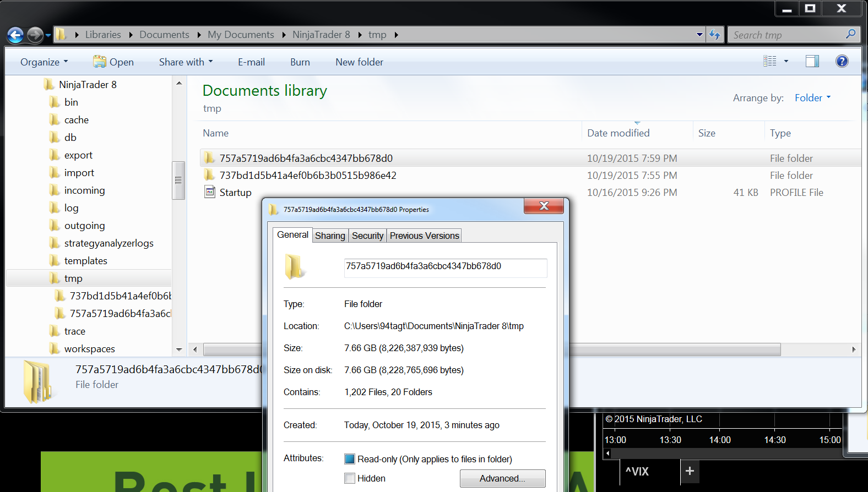
Task: Select the cache folder in tree
Action: click(x=76, y=120)
